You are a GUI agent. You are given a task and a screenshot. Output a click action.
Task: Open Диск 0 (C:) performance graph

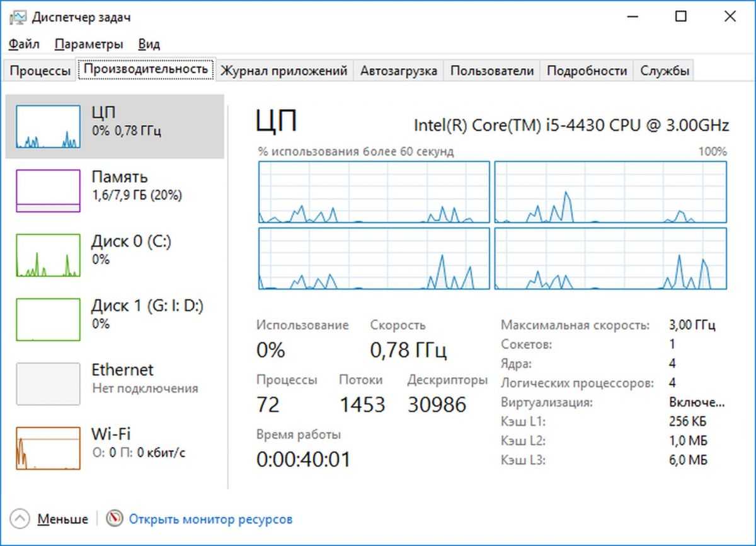pyautogui.click(x=48, y=255)
